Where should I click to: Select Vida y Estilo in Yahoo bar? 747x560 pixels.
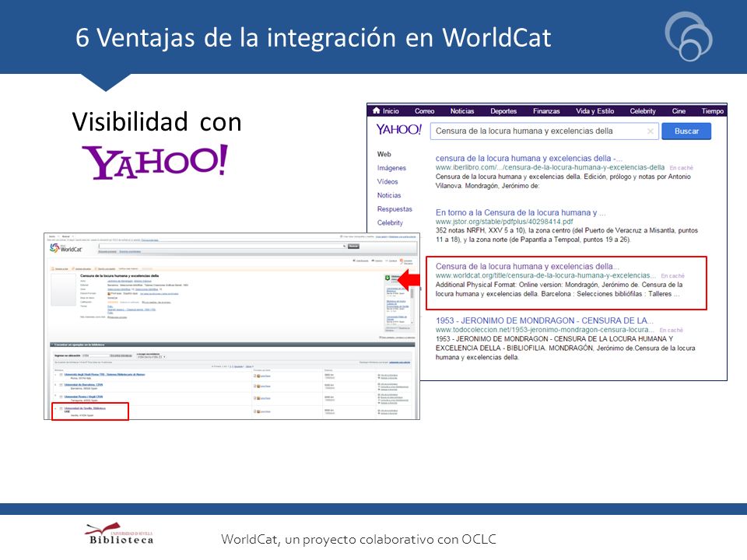point(595,111)
